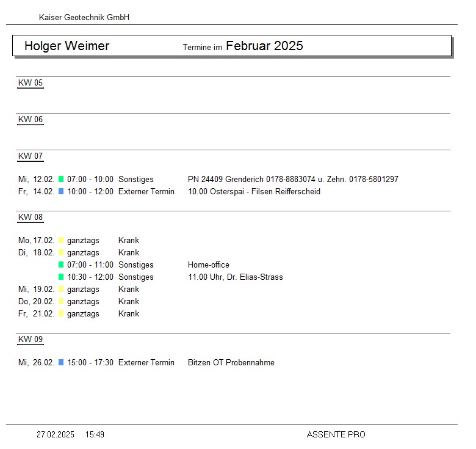Select the KW 05 week header
The height and width of the screenshot is (449, 476).
[x=31, y=83]
